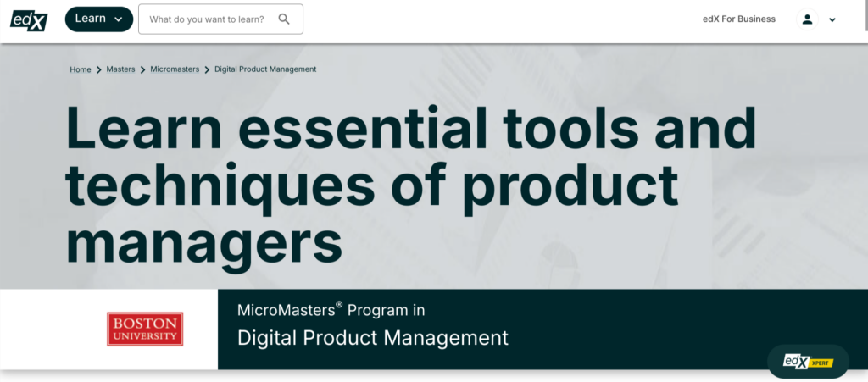The image size is (868, 382).
Task: Open the user profile avatar icon
Action: [808, 19]
